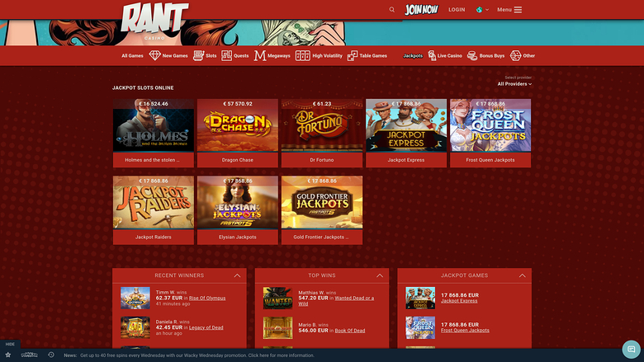Click the HIDE bottom bar toggle
The image size is (644, 362).
coord(10,344)
